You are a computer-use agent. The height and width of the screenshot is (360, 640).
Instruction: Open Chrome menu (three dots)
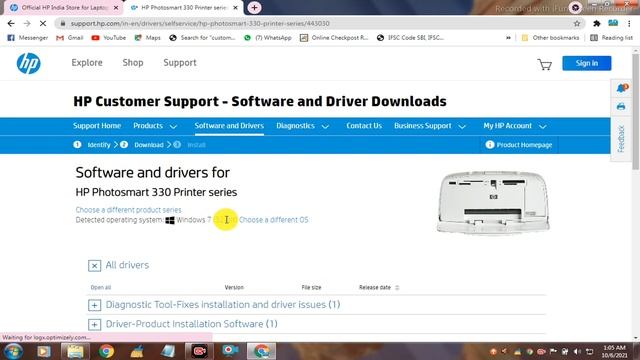click(629, 24)
